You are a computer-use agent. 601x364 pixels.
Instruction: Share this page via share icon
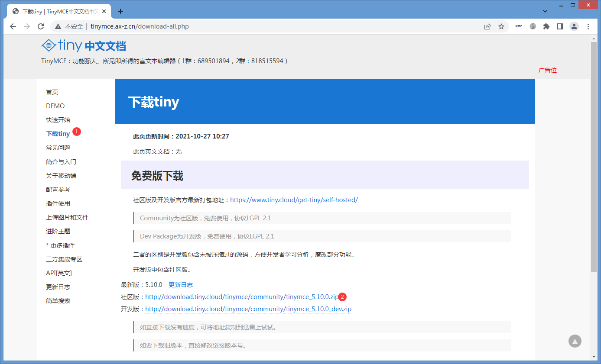[x=487, y=26]
